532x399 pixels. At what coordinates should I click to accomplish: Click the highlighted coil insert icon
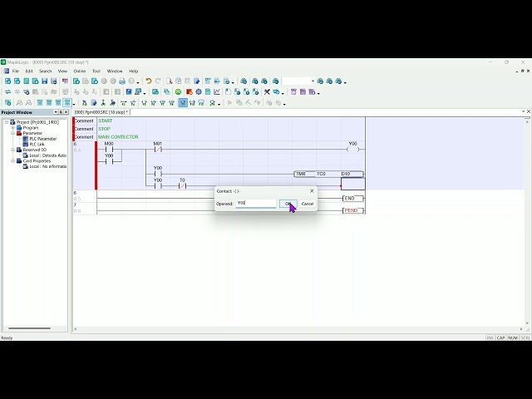click(183, 103)
